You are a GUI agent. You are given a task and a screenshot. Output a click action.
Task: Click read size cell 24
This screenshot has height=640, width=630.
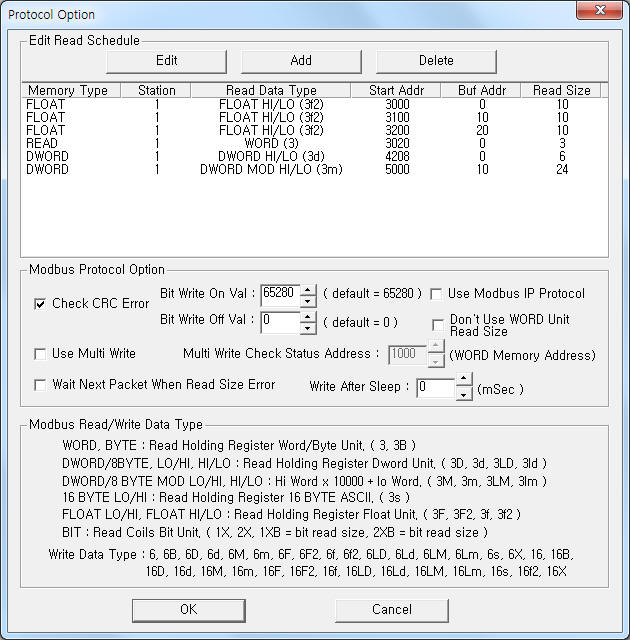(562, 170)
